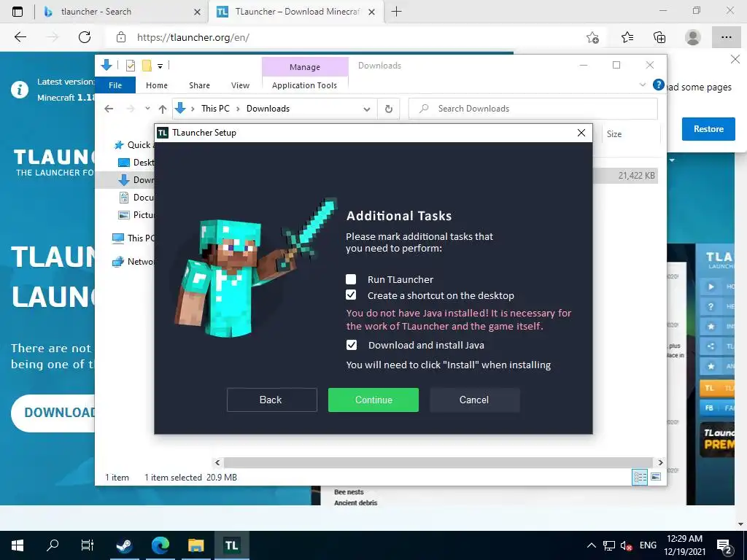Show hidden system tray icons
Screen dimensions: 747x560
[591, 545]
